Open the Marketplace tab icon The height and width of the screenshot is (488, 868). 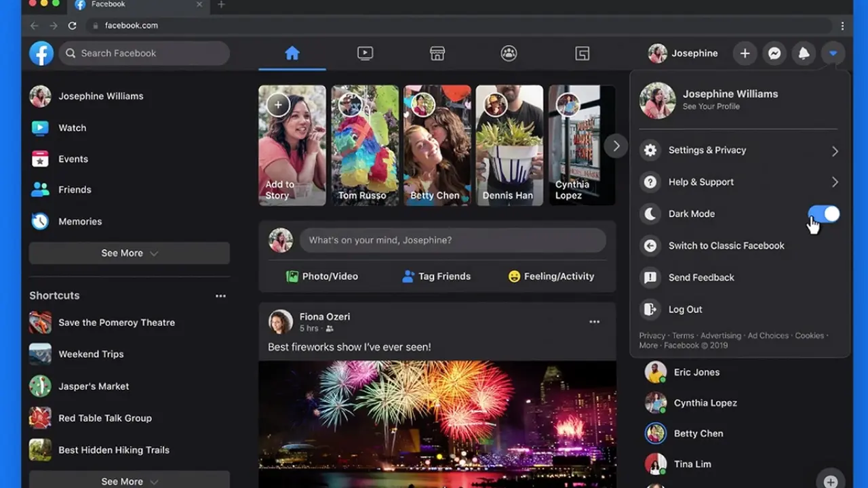437,54
